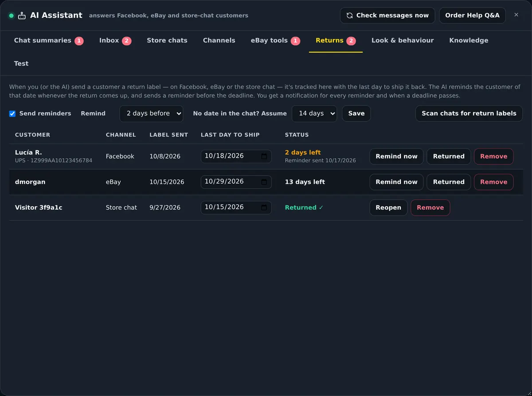Click the STATUS column header
The height and width of the screenshot is (396, 532).
[297, 135]
